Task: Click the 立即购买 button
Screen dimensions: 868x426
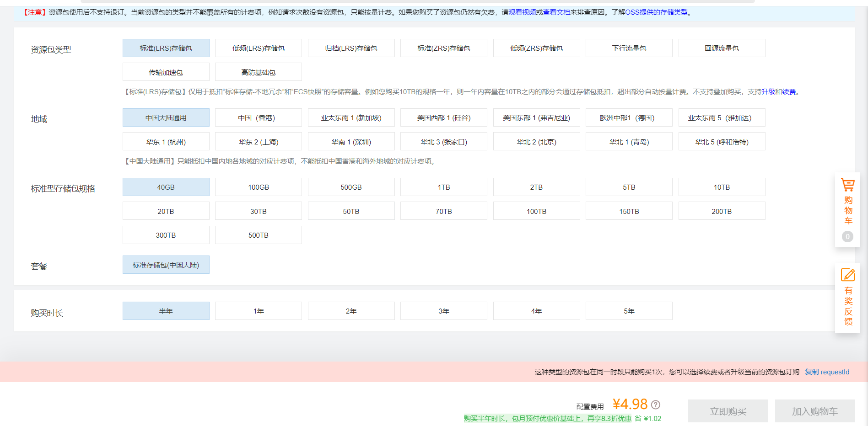Action: tap(728, 411)
